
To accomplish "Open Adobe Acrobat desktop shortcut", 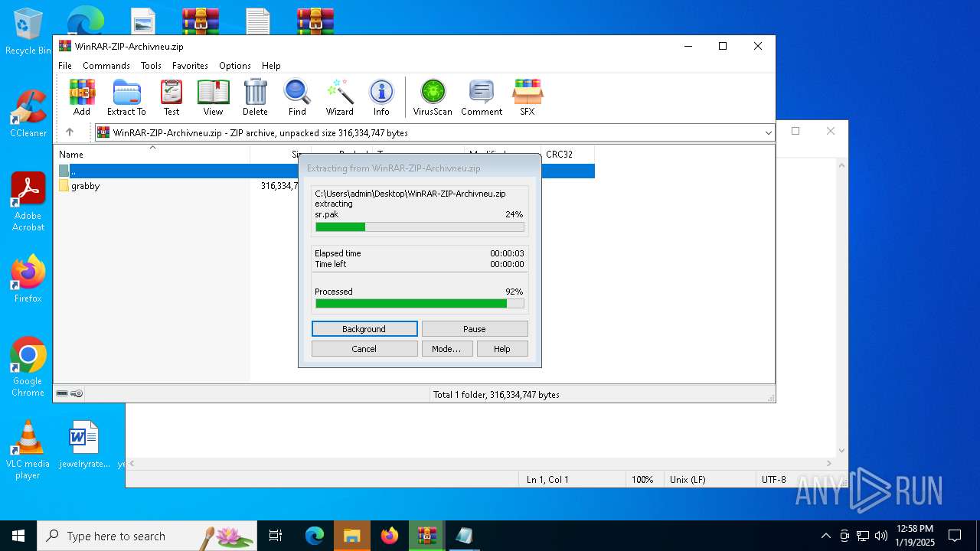I will [x=28, y=202].
